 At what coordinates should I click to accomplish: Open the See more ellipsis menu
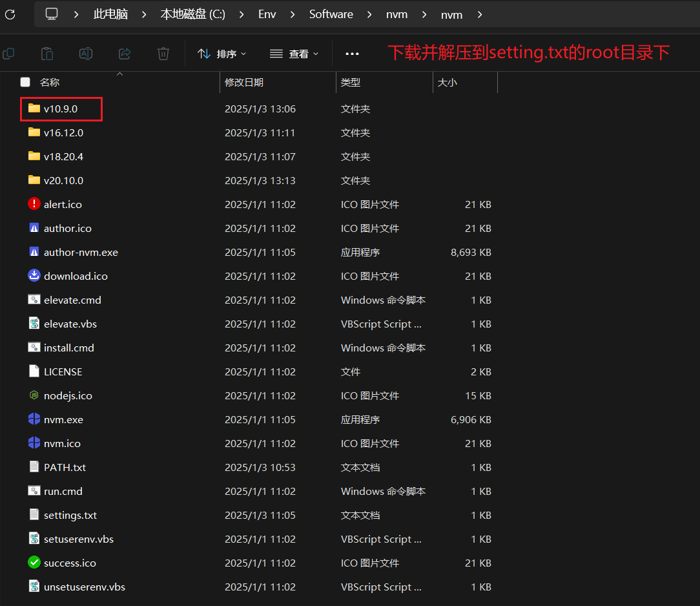(352, 54)
